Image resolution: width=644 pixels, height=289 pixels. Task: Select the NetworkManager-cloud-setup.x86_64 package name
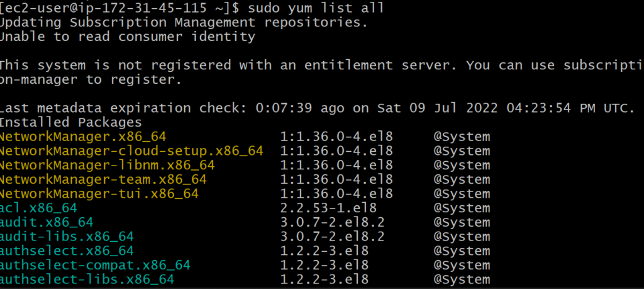point(131,151)
